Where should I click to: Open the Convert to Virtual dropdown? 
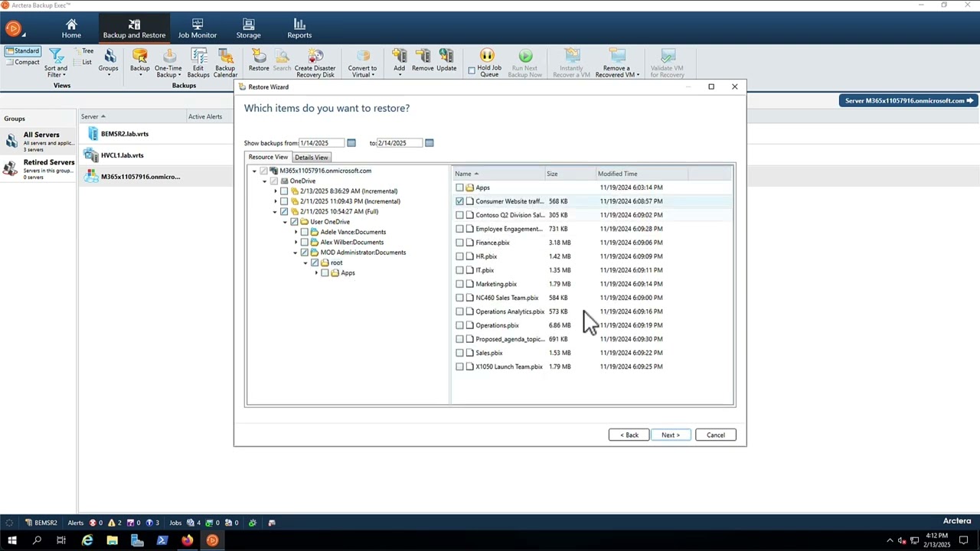coord(363,63)
